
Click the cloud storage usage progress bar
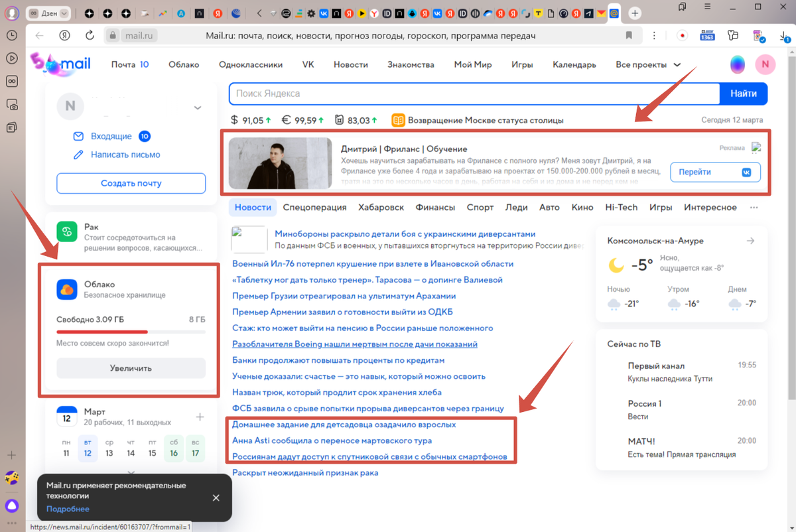point(131,331)
